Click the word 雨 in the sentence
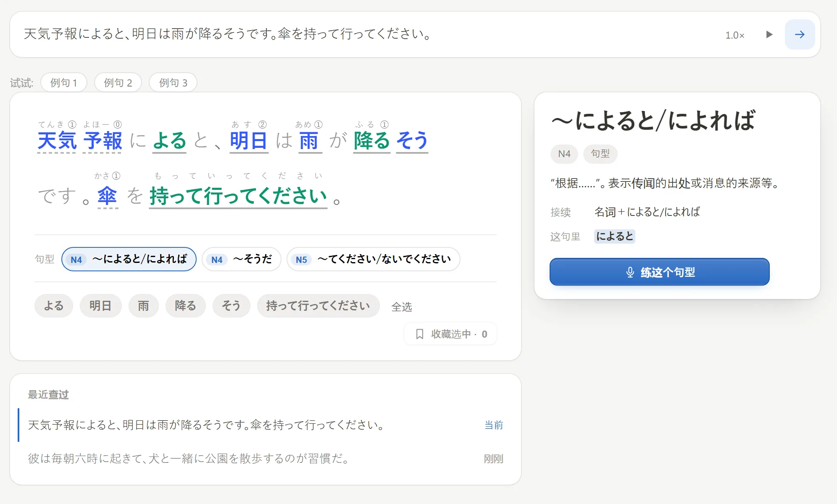This screenshot has width=837, height=504. pyautogui.click(x=310, y=140)
